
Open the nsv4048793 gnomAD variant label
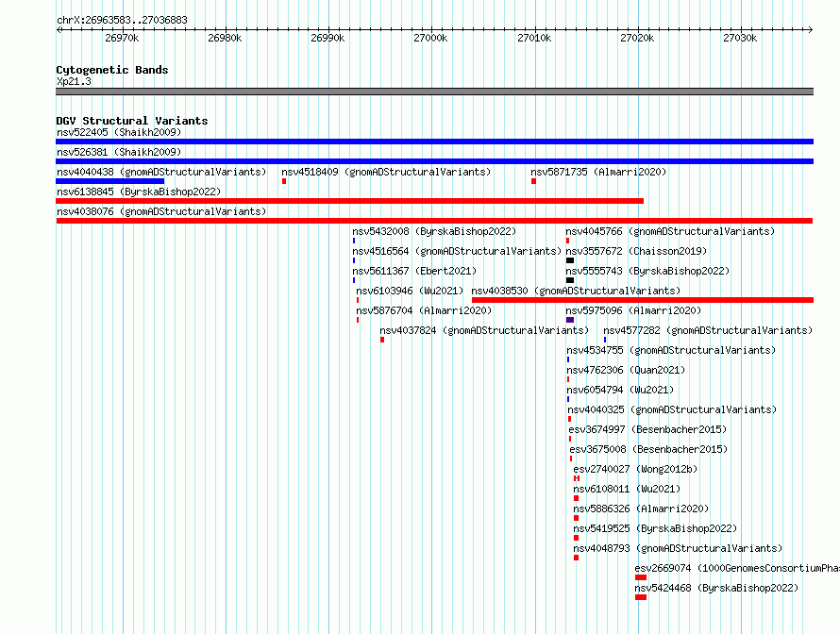click(678, 548)
